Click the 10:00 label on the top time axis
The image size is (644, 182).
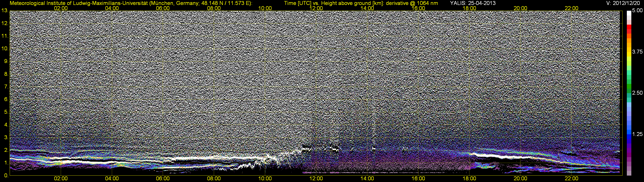point(265,8)
